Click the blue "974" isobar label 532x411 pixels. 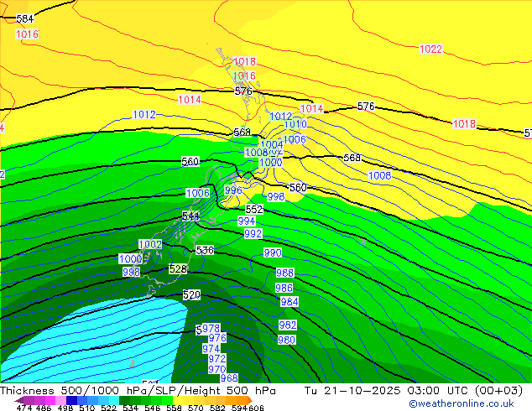click(211, 349)
